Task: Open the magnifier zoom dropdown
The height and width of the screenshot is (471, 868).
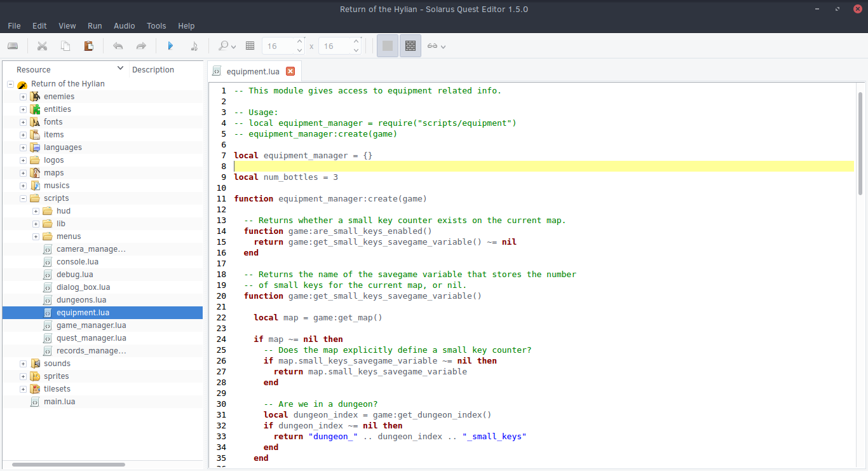Action: click(x=227, y=46)
